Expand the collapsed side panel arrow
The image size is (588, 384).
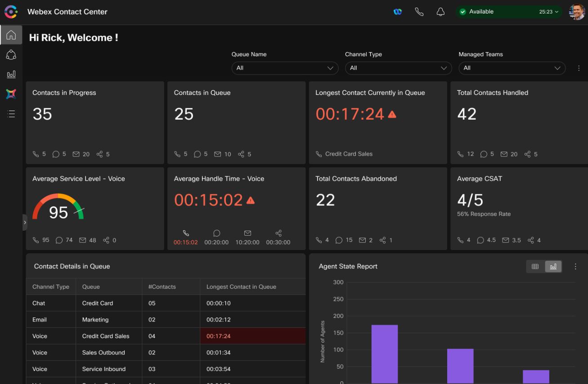pos(25,222)
